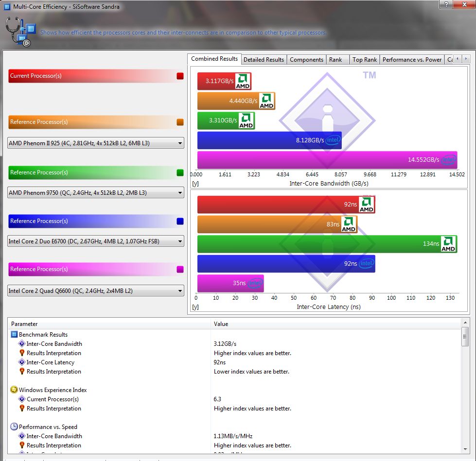
Task: Click Intel logo on blue 92ns bar
Action: [367, 264]
